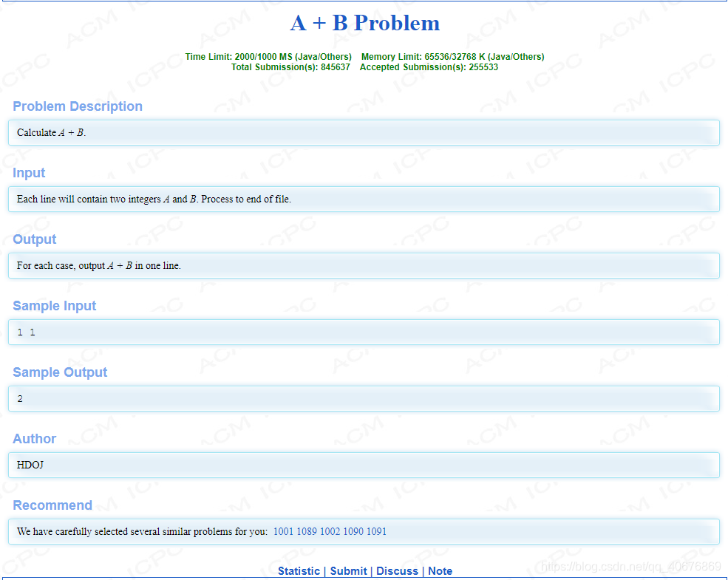The image size is (728, 580).
Task: Click 'Total Submission(s): 845637' text
Action: pyautogui.click(x=290, y=66)
